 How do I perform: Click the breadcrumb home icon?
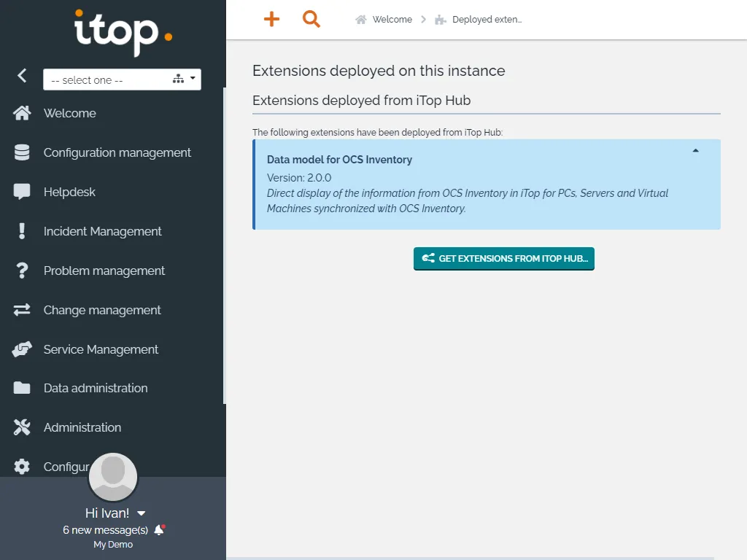pos(361,20)
